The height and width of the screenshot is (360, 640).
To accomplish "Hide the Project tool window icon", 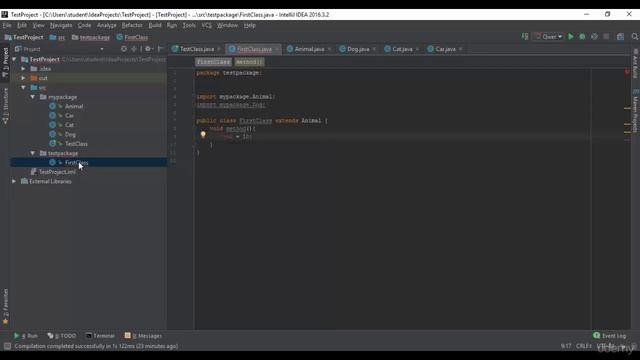I will coord(161,49).
